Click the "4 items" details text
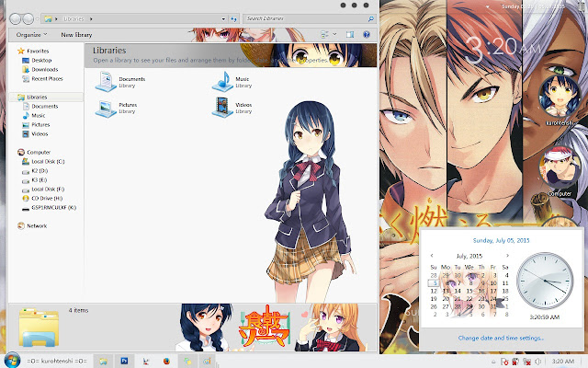 pos(78,310)
